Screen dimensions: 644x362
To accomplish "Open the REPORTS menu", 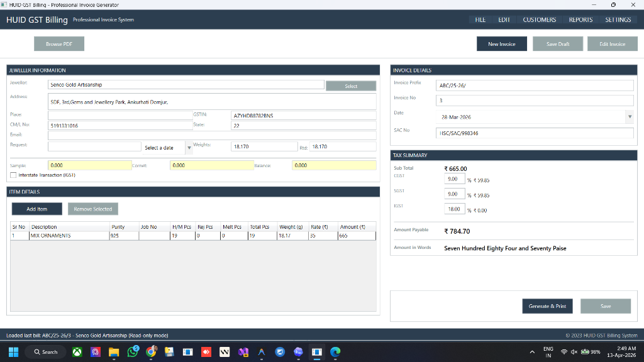I will (x=580, y=19).
